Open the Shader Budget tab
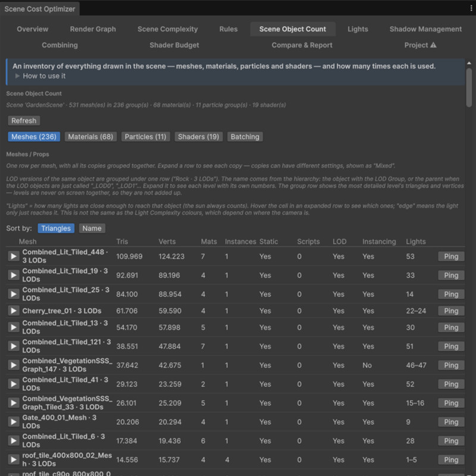476x476 pixels. click(174, 45)
